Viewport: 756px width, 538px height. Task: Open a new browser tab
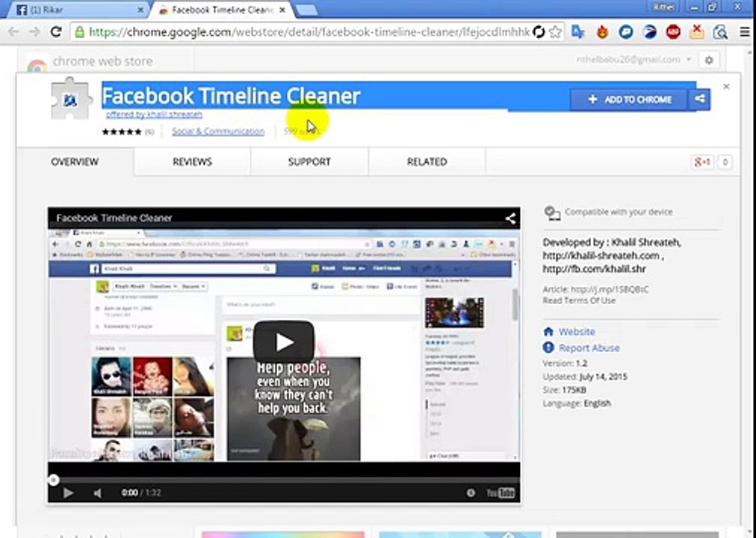306,10
